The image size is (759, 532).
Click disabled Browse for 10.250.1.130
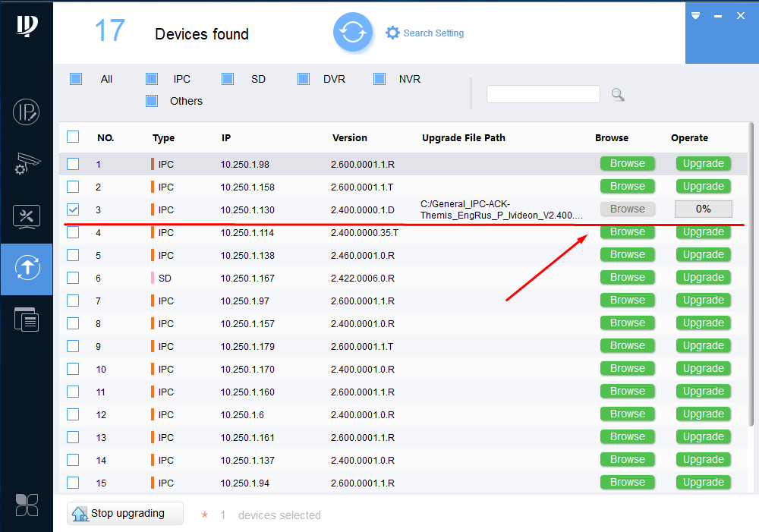click(x=628, y=209)
